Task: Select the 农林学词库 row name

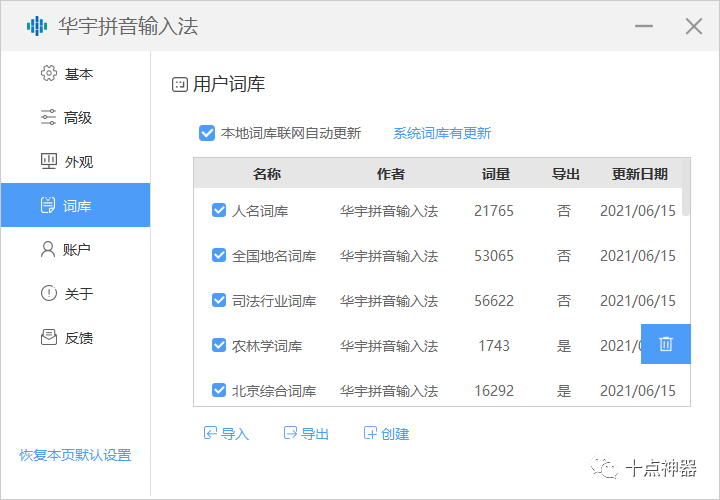Action: [x=267, y=346]
